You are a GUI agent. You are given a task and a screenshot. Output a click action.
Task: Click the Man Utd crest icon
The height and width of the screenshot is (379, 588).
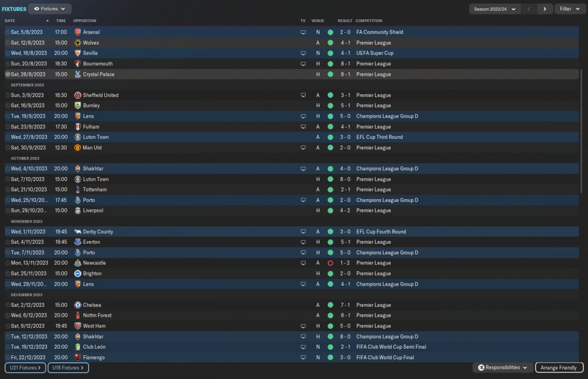[78, 148]
